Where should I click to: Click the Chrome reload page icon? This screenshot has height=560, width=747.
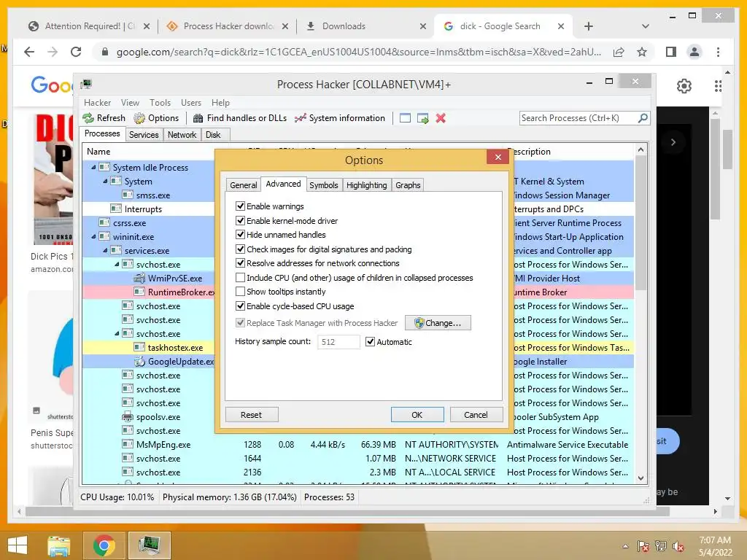coord(76,52)
